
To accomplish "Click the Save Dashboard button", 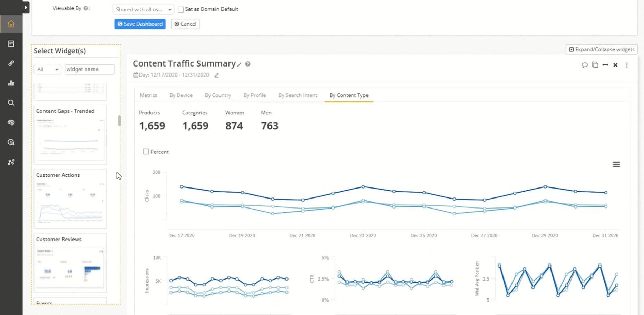I will tap(140, 24).
